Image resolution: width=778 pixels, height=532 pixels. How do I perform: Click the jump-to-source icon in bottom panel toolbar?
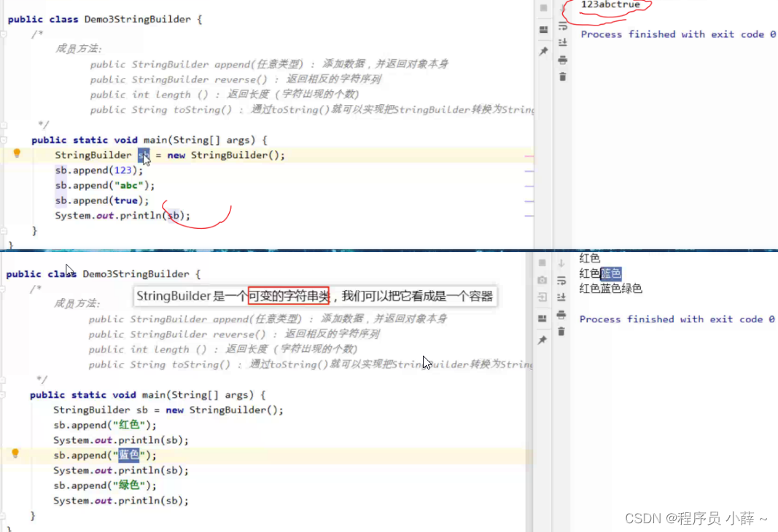pos(542,296)
